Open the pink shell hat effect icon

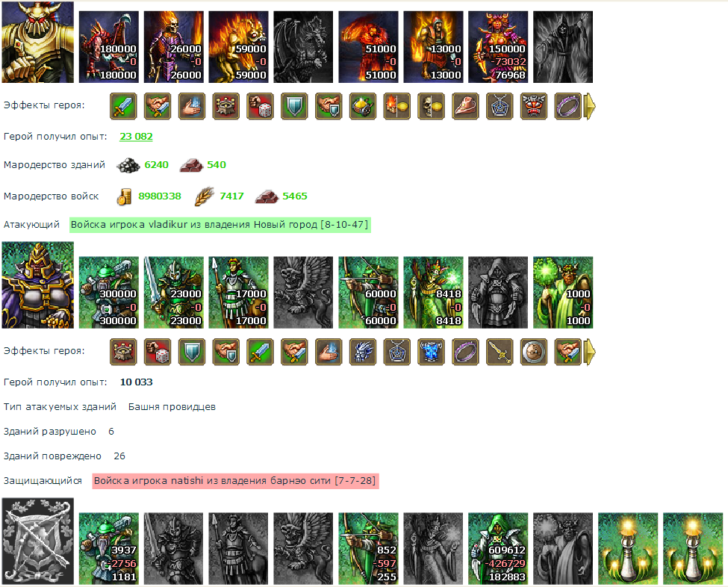pyautogui.click(x=465, y=106)
